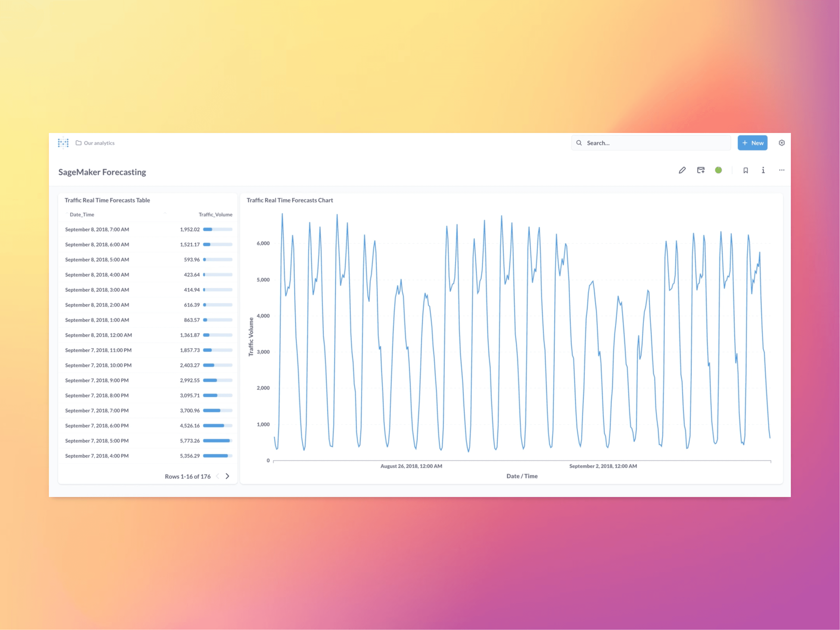Select the September 7, 2018, 11:00 PM cell
This screenshot has width=840, height=630.
[98, 350]
